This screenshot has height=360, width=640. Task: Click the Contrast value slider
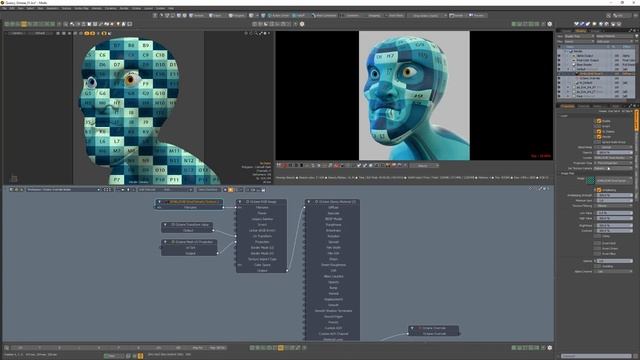[615, 231]
